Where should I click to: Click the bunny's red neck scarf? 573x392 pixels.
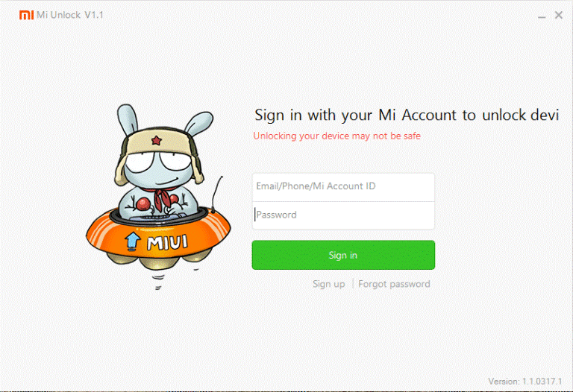161,197
